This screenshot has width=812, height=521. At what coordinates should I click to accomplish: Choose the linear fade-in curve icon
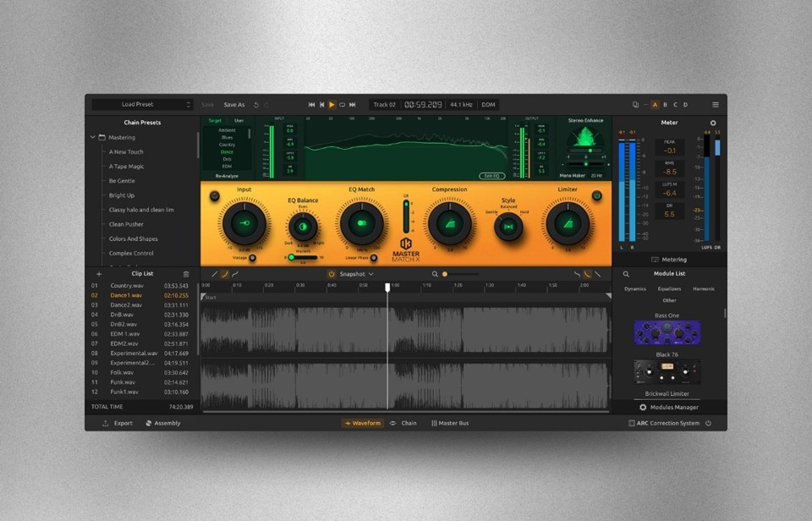[214, 274]
